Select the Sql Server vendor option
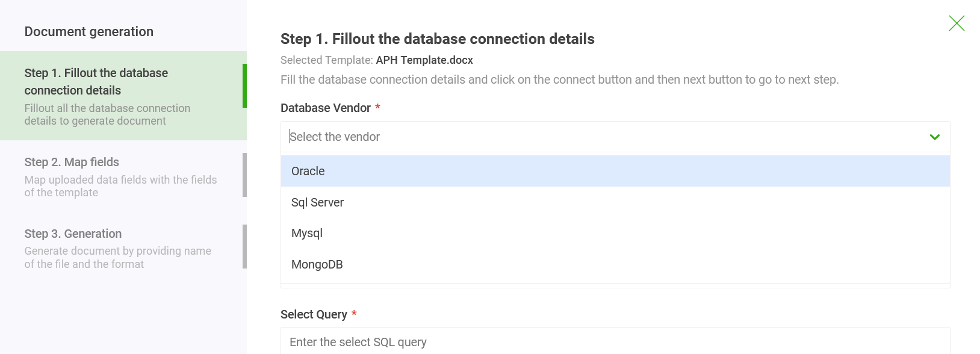This screenshot has height=354, width=980. tap(317, 203)
